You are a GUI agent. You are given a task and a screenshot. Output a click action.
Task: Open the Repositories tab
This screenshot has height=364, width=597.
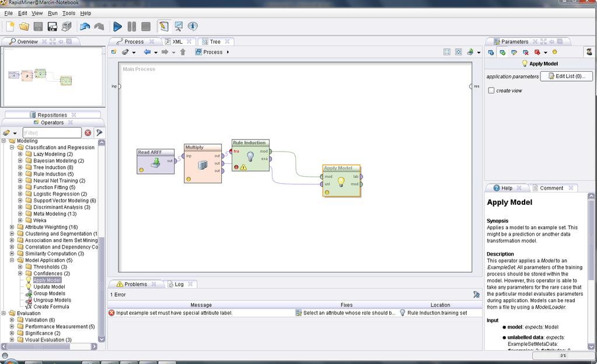click(x=52, y=114)
